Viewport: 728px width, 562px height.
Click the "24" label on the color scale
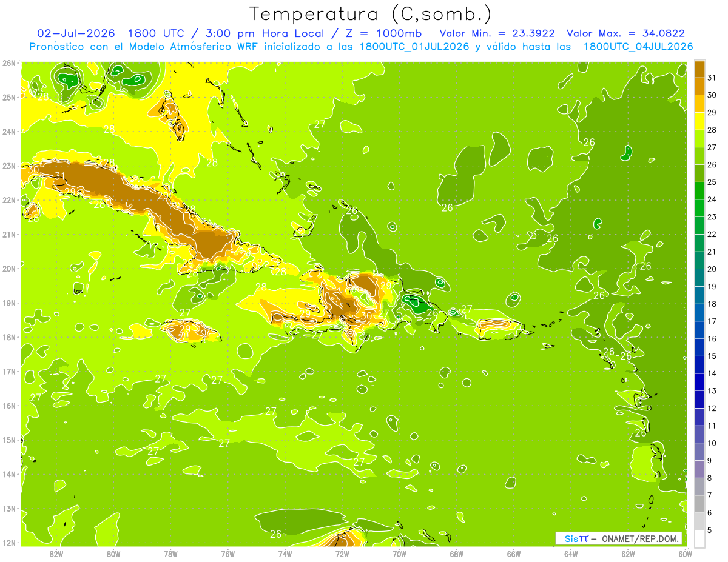tap(712, 199)
